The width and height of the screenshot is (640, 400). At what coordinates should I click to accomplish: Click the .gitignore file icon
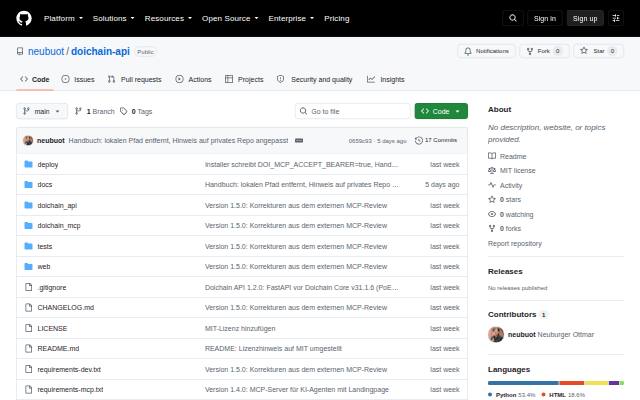[28, 287]
